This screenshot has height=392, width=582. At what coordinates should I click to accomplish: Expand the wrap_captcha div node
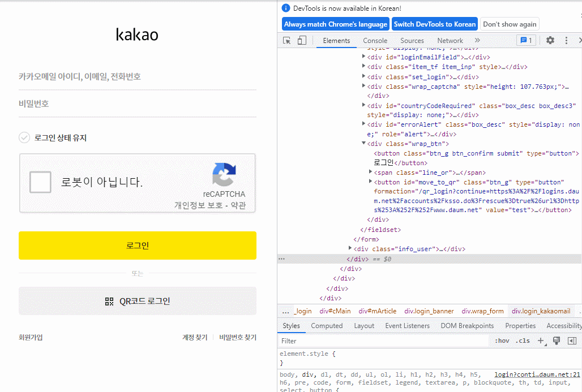tap(363, 86)
